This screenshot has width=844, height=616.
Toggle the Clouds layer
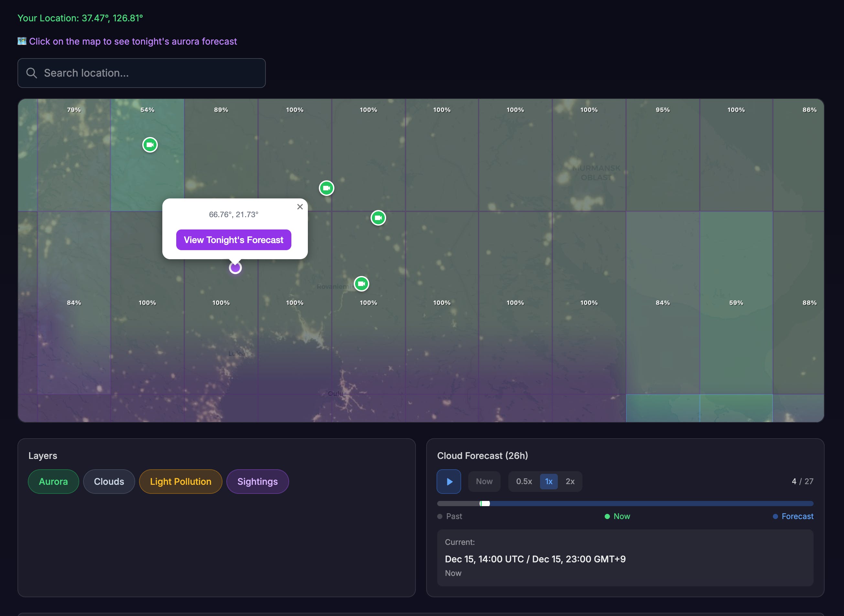click(109, 481)
